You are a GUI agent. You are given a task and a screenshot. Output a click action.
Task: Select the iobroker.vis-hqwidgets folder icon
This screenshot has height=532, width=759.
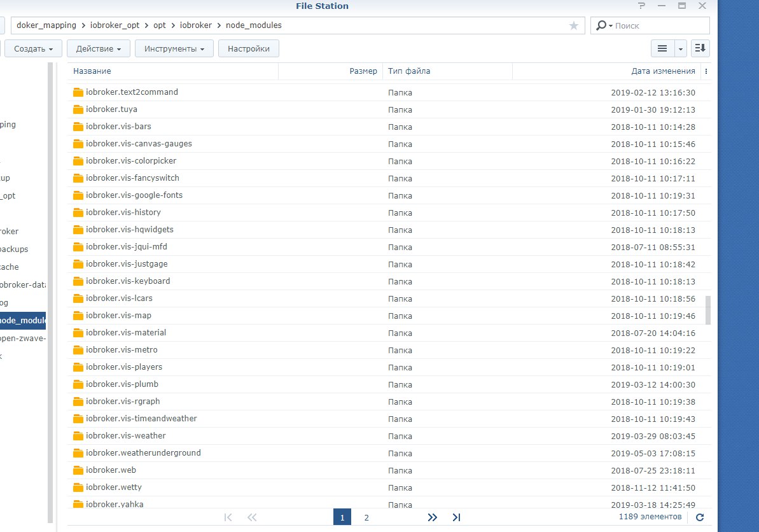pyautogui.click(x=78, y=230)
